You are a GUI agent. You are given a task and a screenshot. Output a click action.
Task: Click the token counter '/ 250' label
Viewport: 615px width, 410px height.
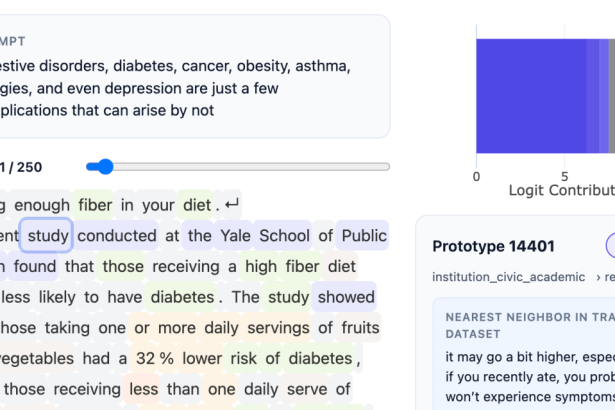click(x=20, y=167)
